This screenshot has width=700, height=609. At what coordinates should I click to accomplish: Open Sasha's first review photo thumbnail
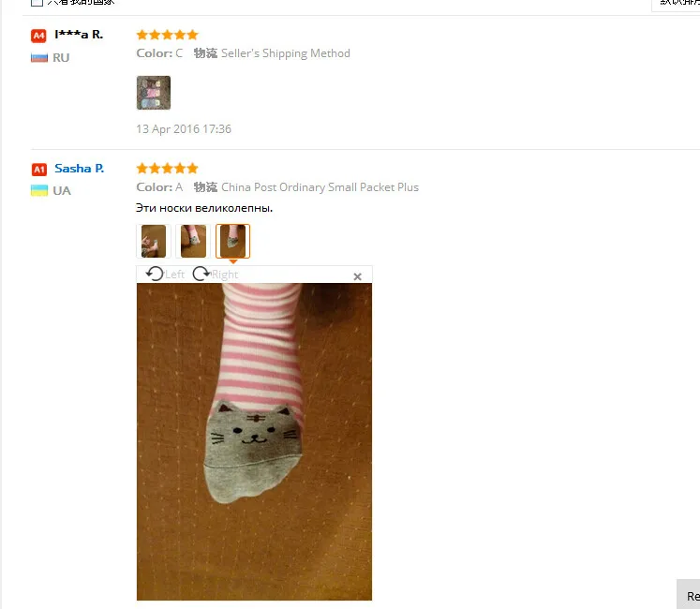154,241
